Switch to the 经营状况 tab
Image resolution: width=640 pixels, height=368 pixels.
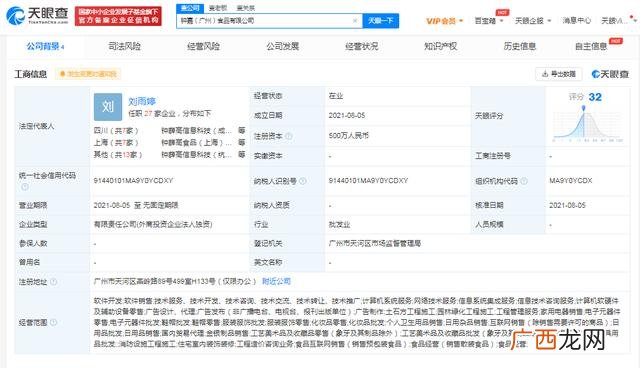[362, 47]
